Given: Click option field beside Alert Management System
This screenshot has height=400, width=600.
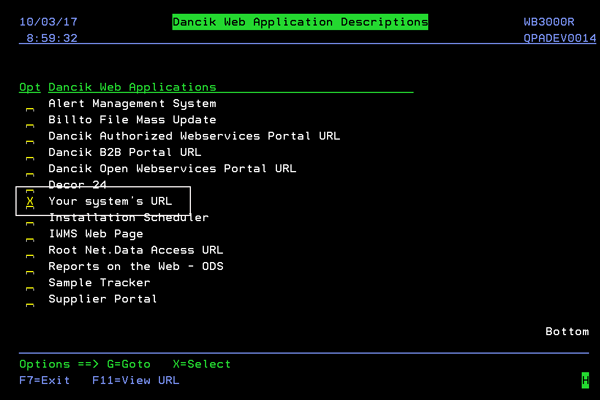Looking at the screenshot, I should [x=30, y=104].
